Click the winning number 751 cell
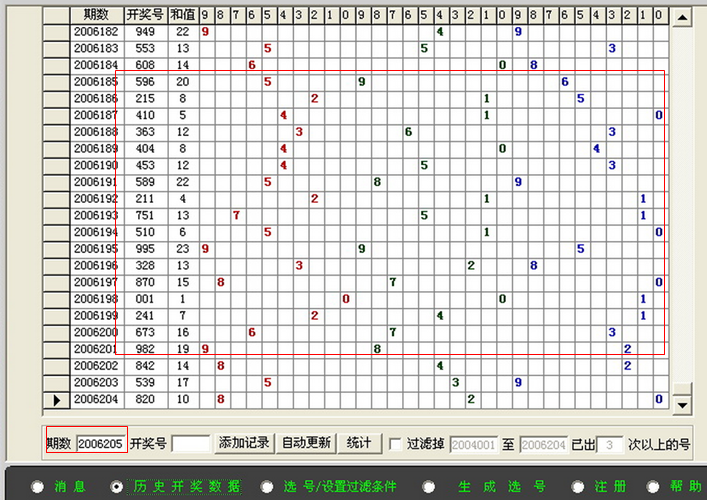The width and height of the screenshot is (707, 500). point(146,216)
